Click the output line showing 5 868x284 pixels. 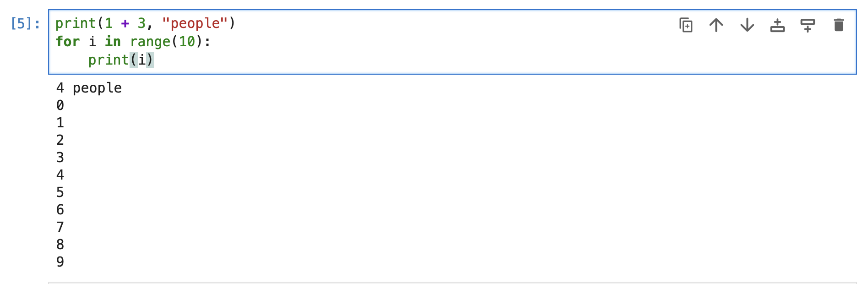pyautogui.click(x=60, y=192)
